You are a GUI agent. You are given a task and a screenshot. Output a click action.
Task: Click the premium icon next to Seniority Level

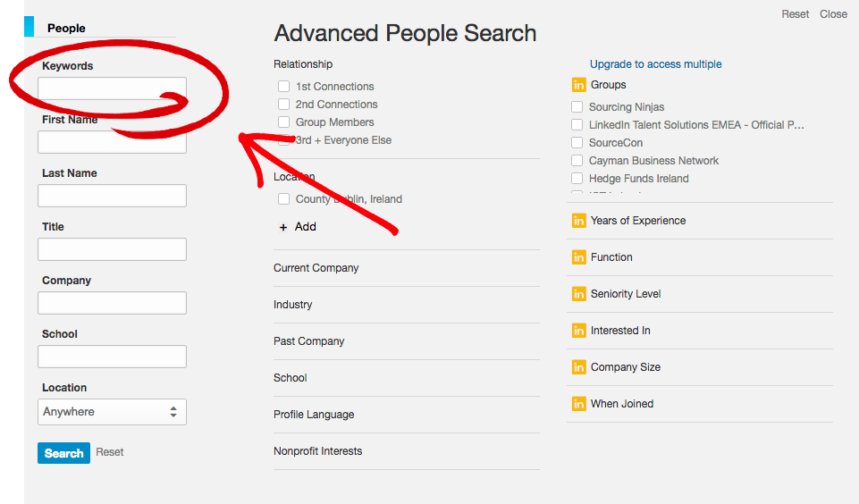tap(578, 294)
